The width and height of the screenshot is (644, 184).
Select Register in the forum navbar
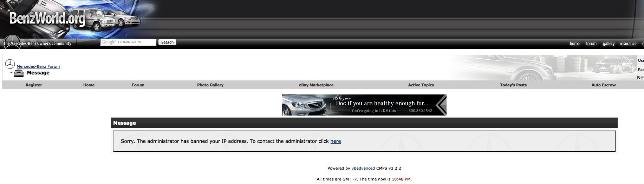(x=34, y=85)
